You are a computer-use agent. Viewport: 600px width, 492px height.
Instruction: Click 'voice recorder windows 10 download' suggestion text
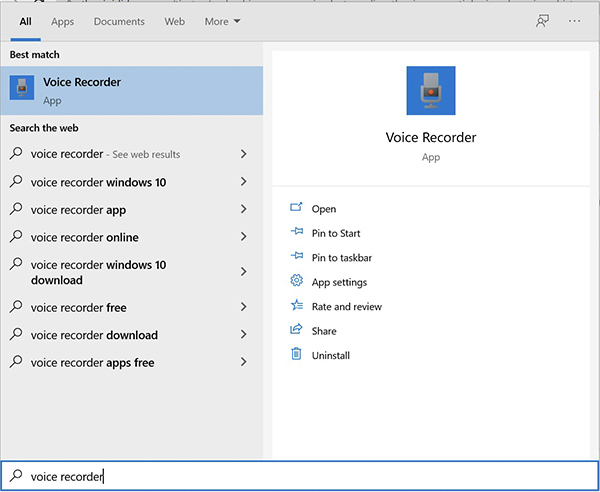click(x=98, y=272)
